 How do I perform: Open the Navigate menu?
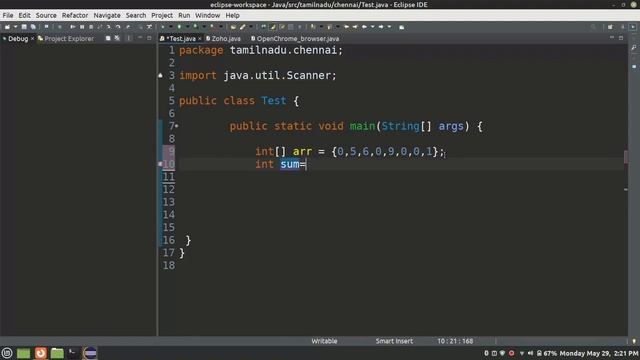(107, 16)
